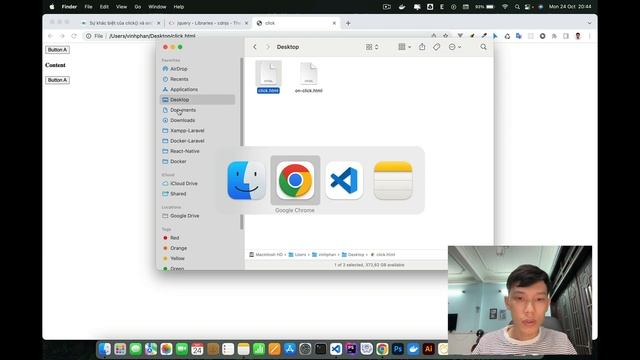Open Finder view-mode switcher control

click(x=372, y=47)
